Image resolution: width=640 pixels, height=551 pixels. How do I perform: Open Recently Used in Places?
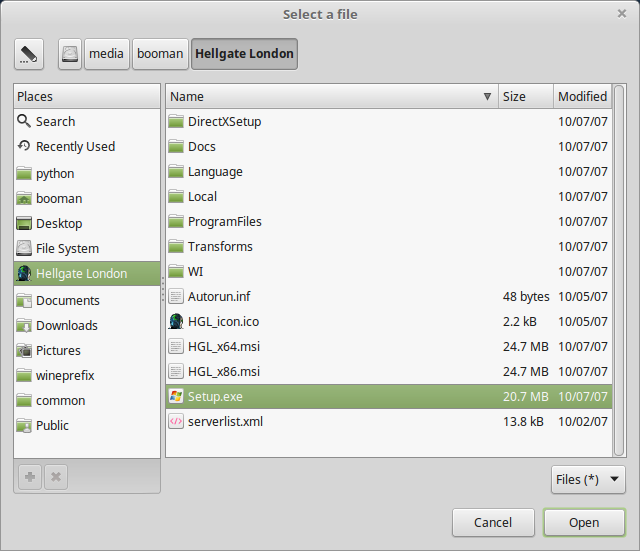87,146
